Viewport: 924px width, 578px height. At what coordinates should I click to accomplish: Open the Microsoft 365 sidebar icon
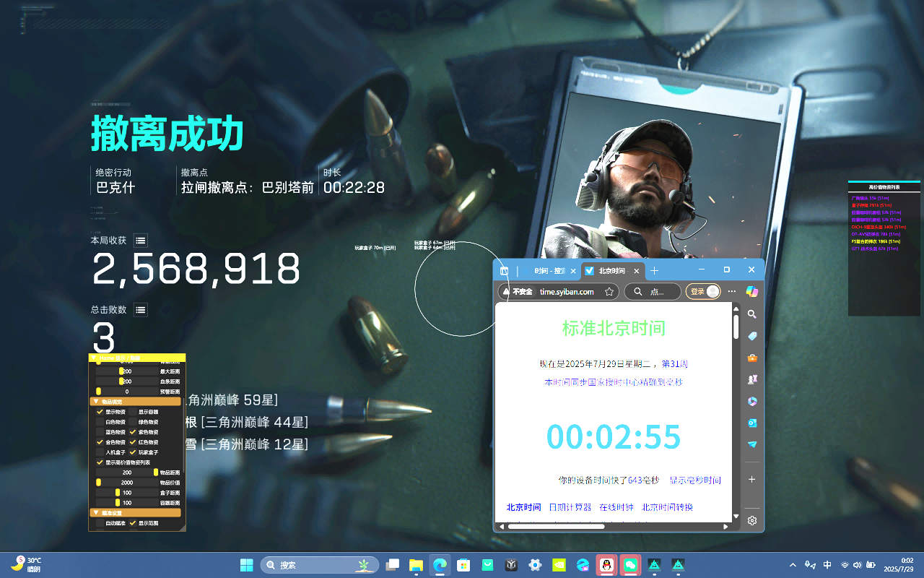click(751, 401)
